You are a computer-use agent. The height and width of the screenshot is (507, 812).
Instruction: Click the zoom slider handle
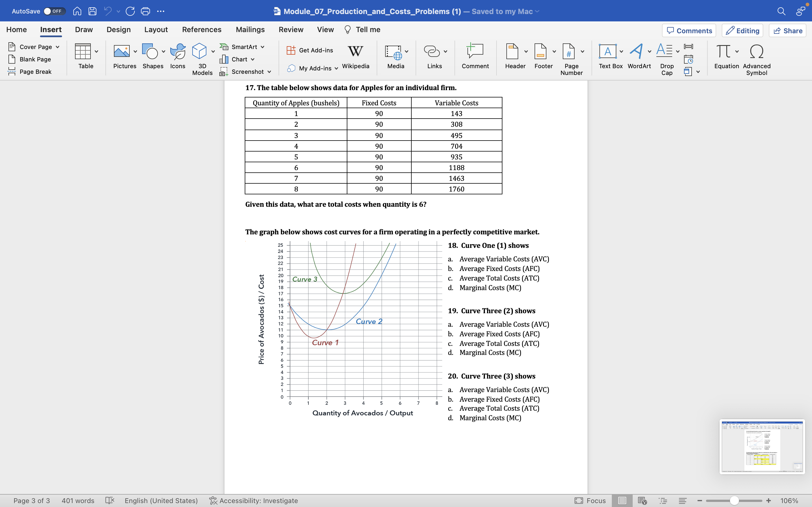tap(734, 500)
